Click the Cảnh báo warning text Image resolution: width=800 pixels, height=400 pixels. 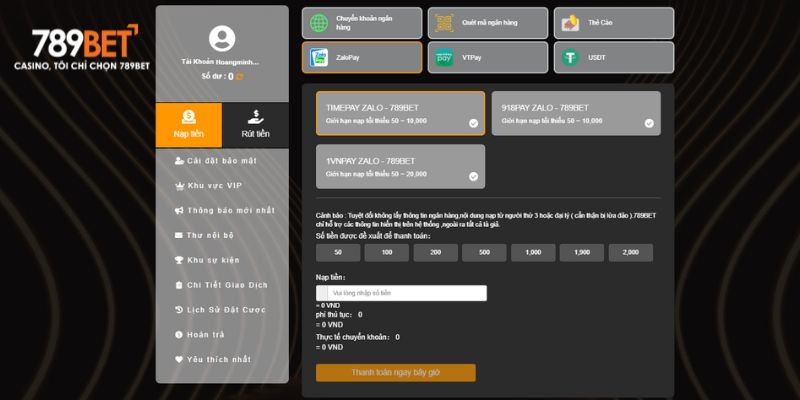click(x=486, y=220)
